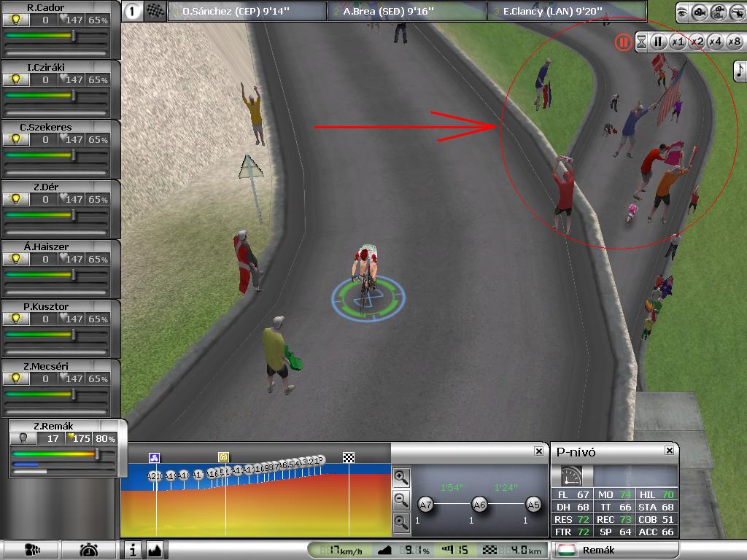Viewport: 747px width, 560px height.
Task: Select the single rider camera icon
Action: pyautogui.click(x=700, y=12)
